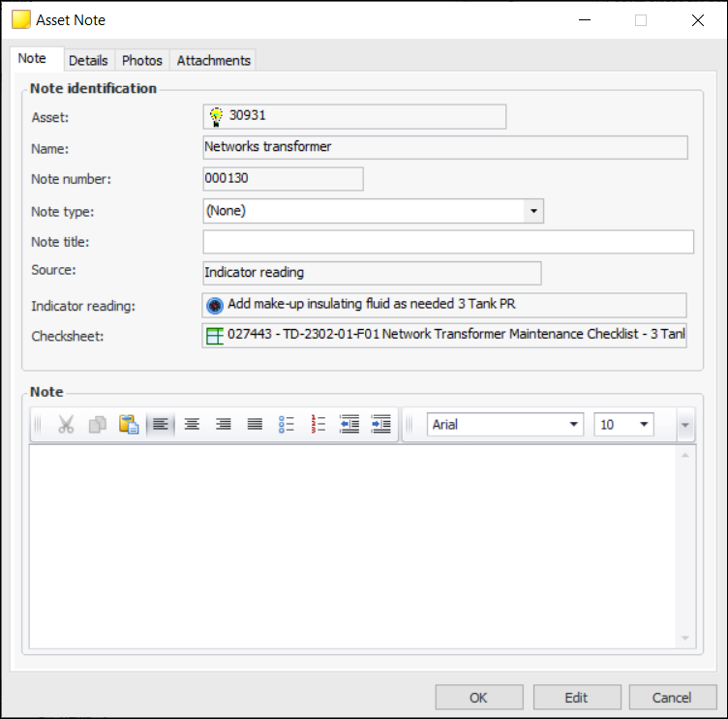Open the Attachments tab

pyautogui.click(x=214, y=60)
